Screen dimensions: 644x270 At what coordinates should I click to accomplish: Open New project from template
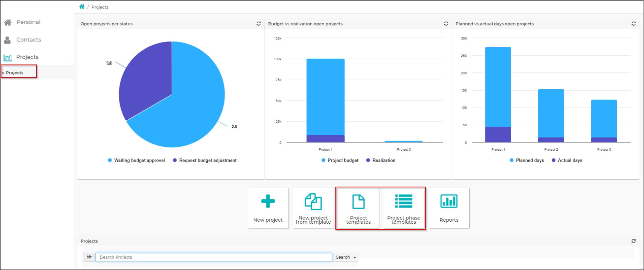pos(313,208)
